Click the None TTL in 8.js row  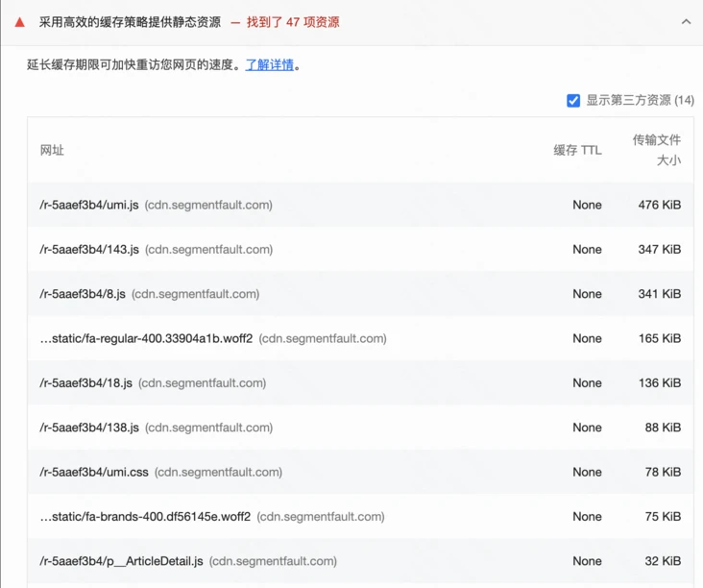tap(588, 294)
